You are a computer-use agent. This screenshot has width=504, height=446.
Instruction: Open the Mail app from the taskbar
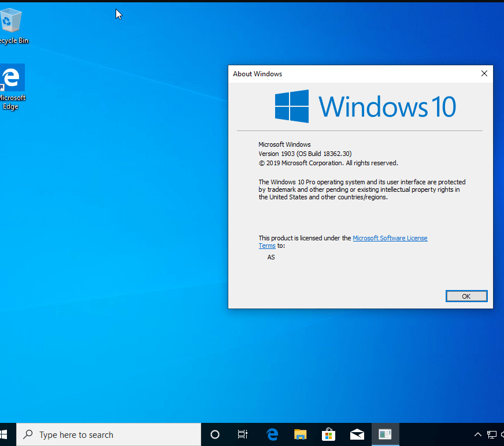click(x=357, y=434)
